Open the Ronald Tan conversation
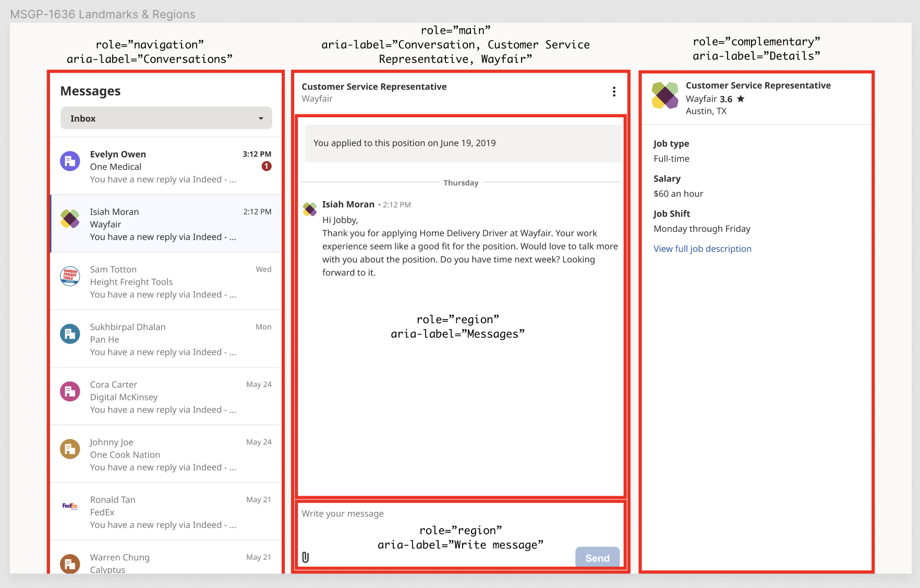Viewport: 920px width, 588px height. click(166, 512)
